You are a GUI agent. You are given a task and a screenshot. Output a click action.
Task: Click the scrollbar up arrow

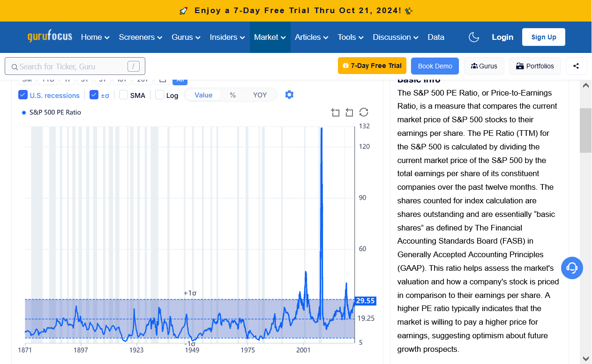(585, 85)
